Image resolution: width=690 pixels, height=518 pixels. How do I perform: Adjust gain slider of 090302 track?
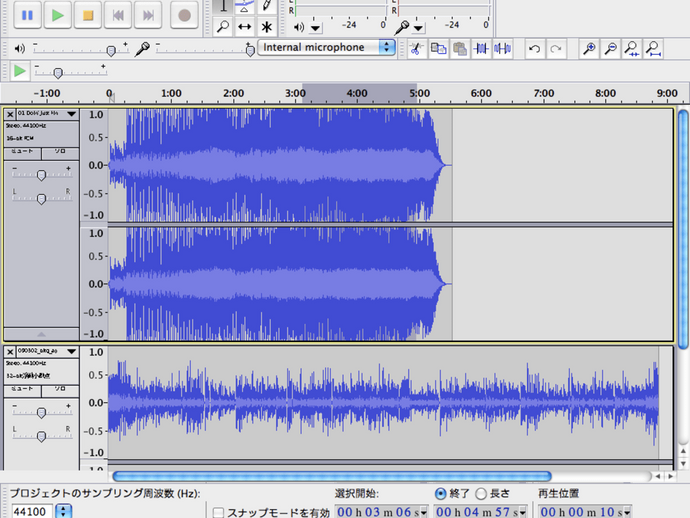pos(42,412)
